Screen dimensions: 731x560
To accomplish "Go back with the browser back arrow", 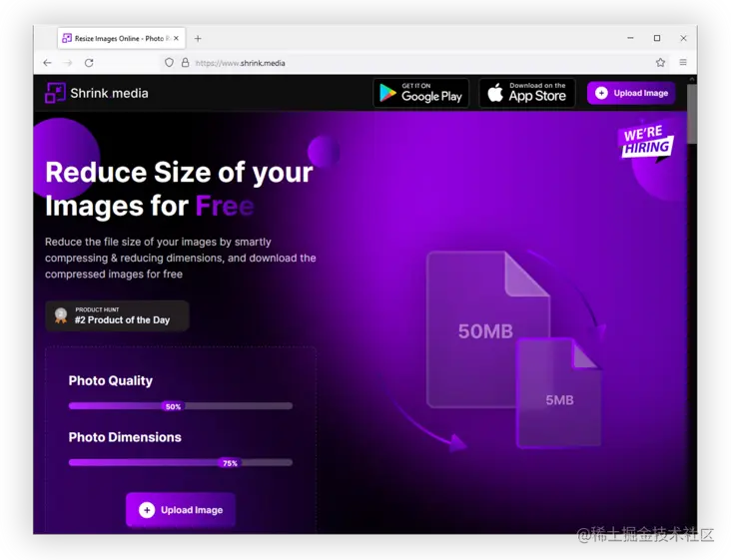I will click(x=47, y=63).
